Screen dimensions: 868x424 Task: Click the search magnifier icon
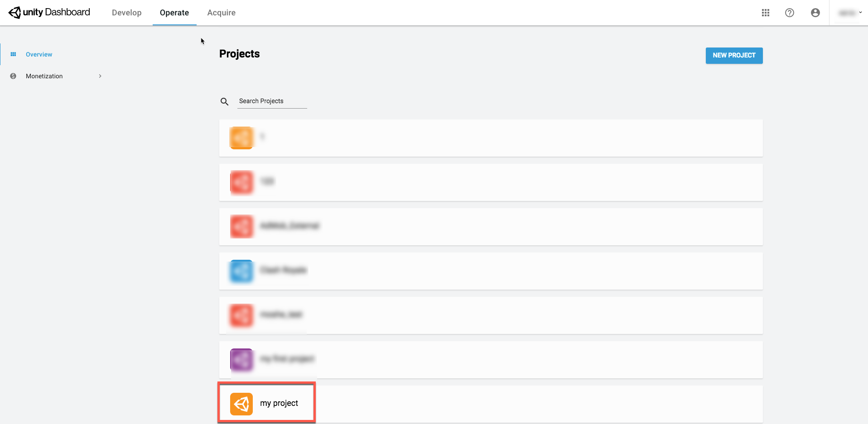click(224, 101)
